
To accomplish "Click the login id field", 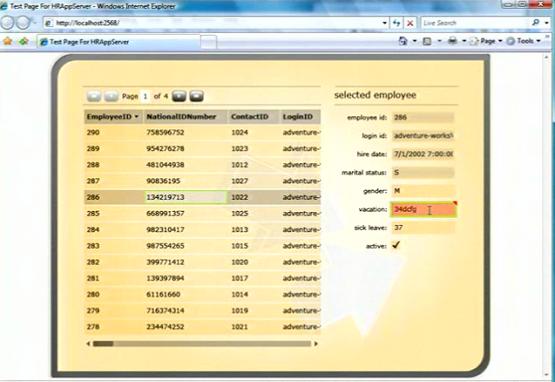I will (x=423, y=136).
